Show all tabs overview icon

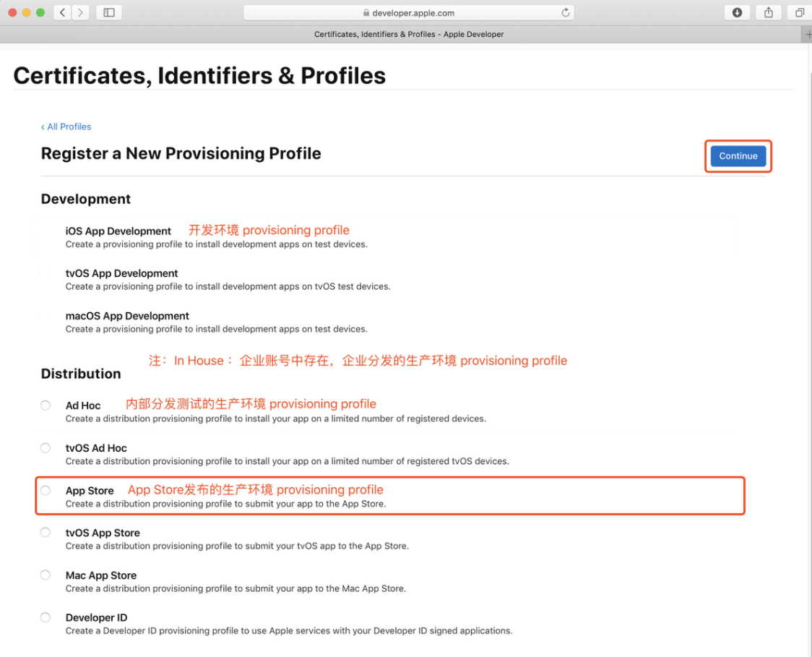click(x=800, y=12)
